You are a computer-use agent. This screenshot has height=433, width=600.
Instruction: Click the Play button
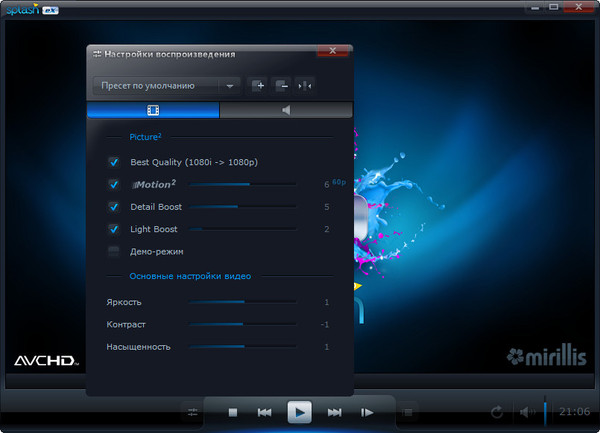click(299, 411)
